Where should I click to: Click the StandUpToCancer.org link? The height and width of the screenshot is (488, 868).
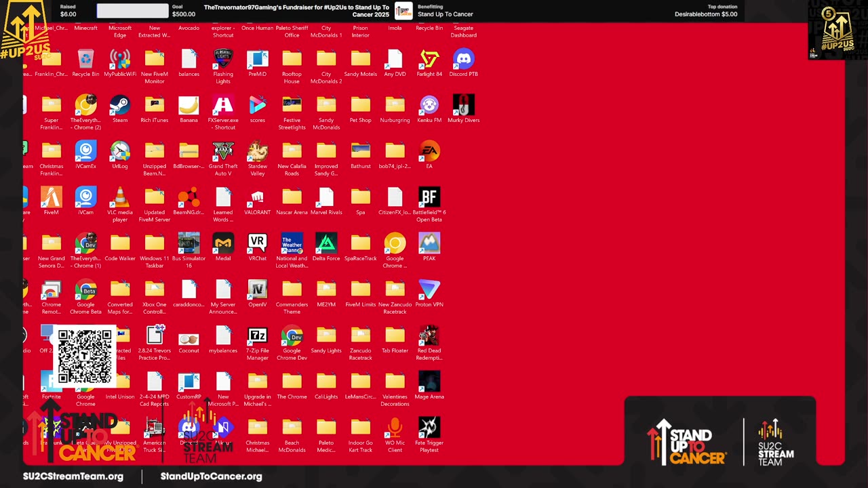pos(211,476)
